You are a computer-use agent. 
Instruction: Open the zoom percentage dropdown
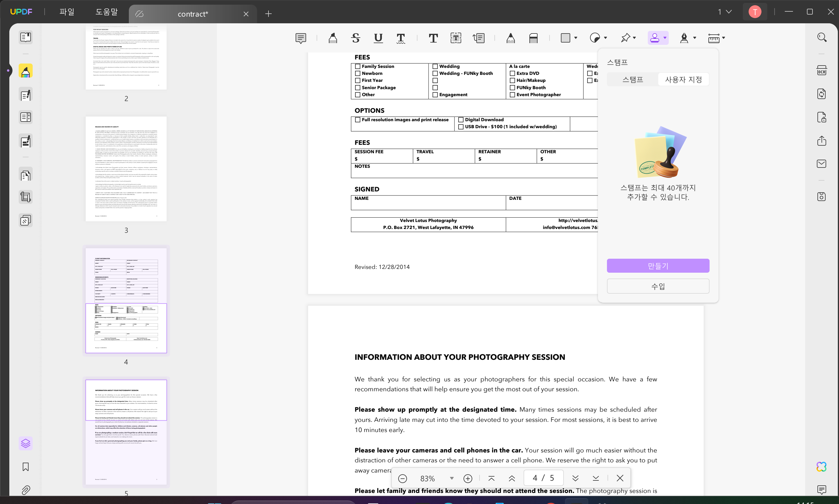[451, 478]
